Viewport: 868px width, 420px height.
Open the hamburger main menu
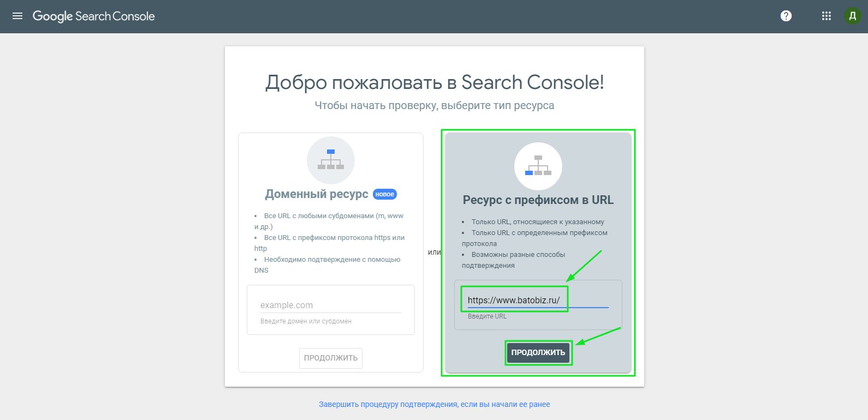click(x=17, y=16)
